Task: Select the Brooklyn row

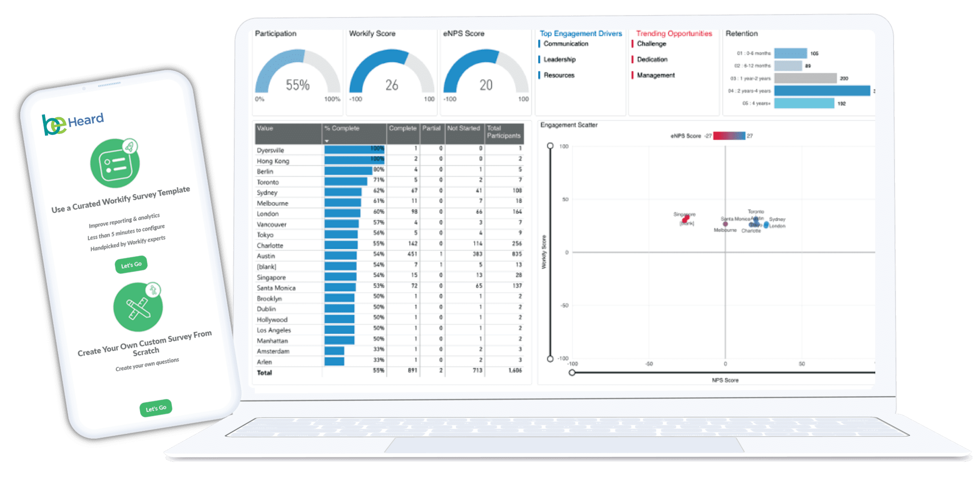Action: point(390,298)
